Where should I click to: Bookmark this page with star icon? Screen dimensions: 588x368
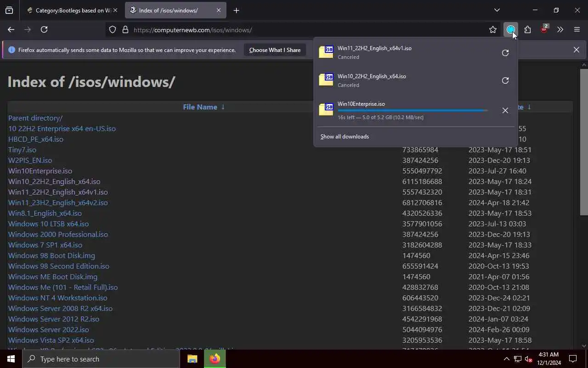[x=493, y=29]
